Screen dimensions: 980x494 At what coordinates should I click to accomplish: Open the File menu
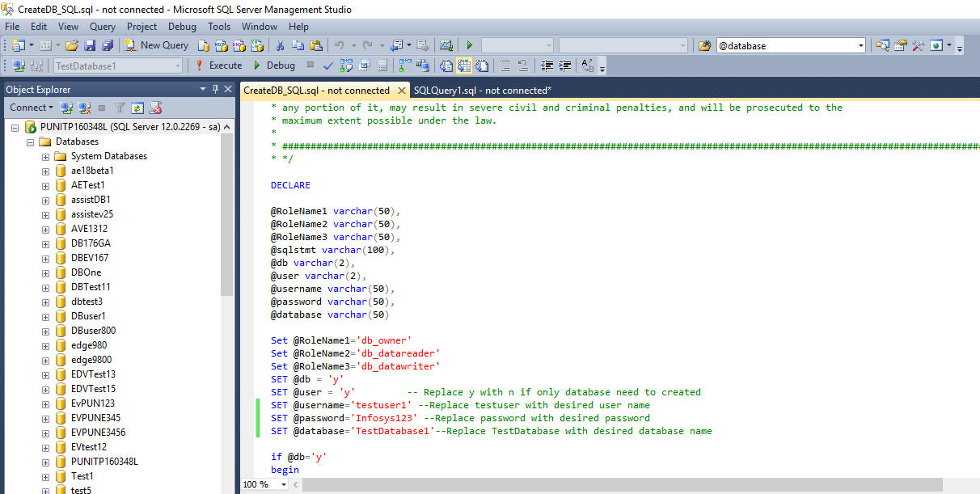(12, 27)
